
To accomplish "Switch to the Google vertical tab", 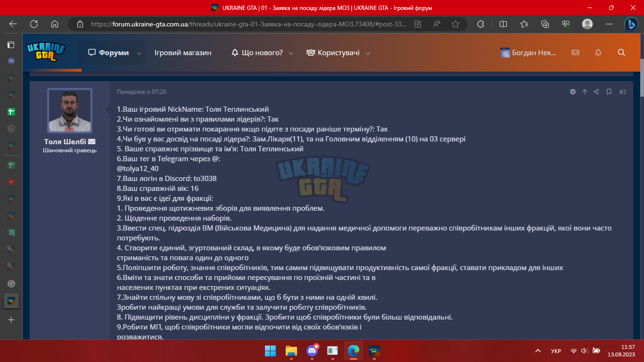I will pos(11,284).
